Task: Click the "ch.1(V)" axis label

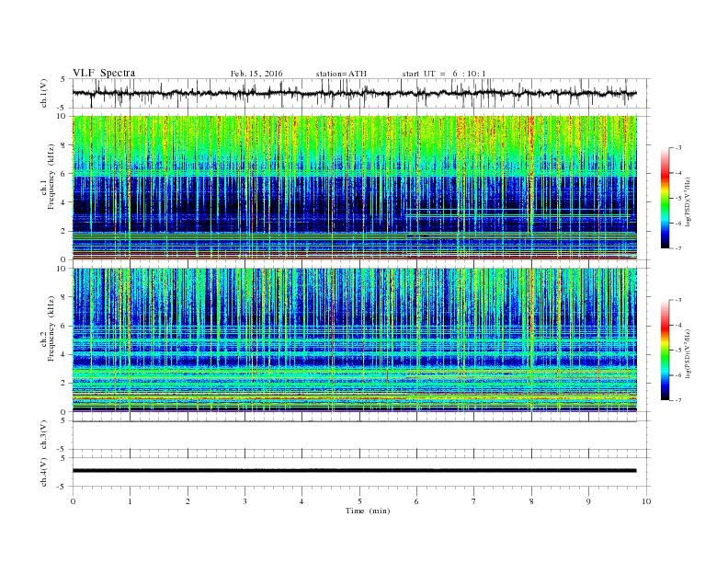Action: [x=44, y=93]
